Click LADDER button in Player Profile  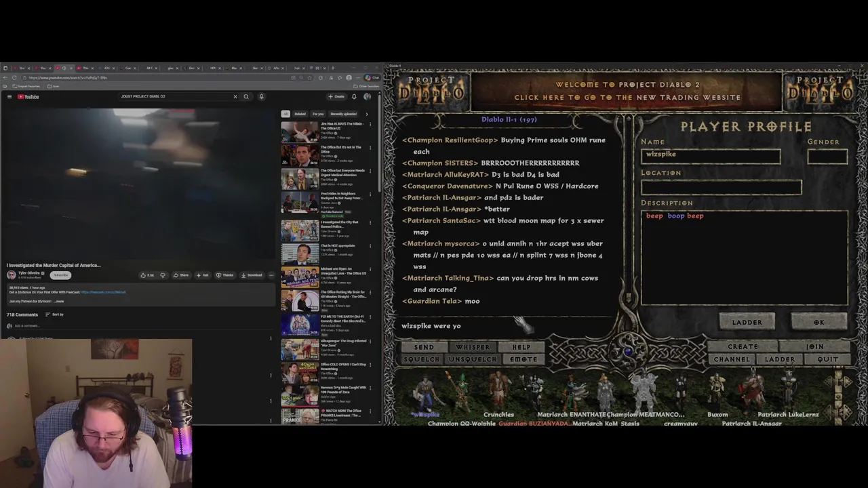click(747, 322)
